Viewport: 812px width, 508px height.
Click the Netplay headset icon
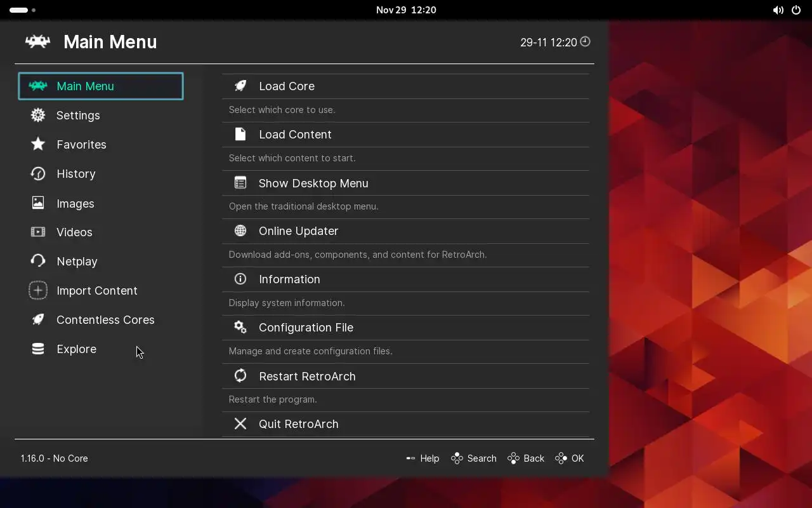coord(38,261)
